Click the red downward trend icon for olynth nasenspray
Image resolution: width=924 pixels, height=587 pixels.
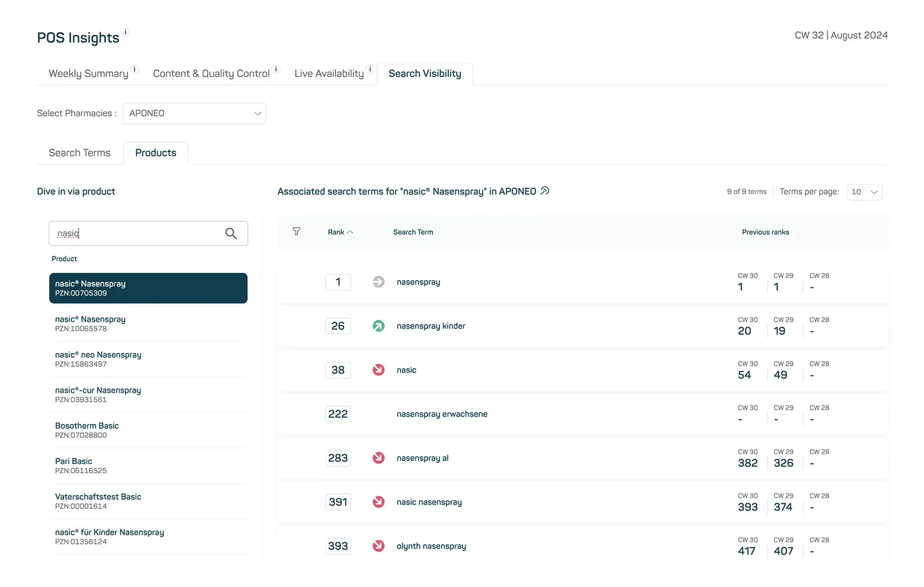378,546
